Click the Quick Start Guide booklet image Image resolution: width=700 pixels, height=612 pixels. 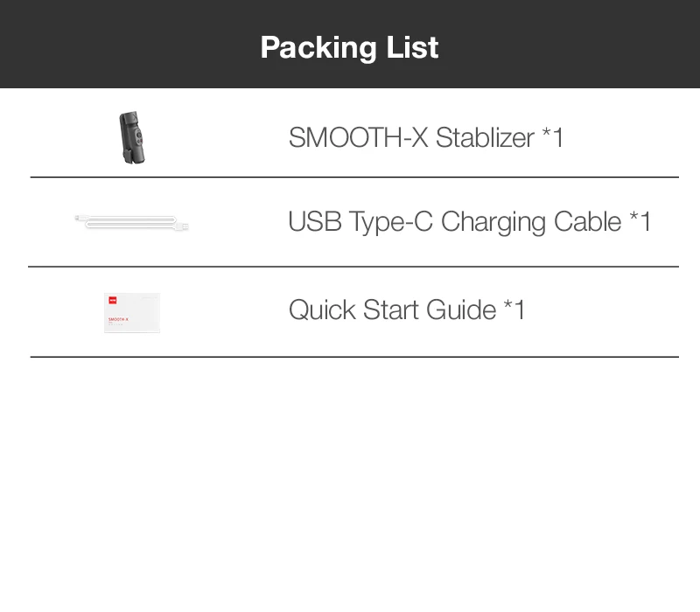(x=132, y=312)
